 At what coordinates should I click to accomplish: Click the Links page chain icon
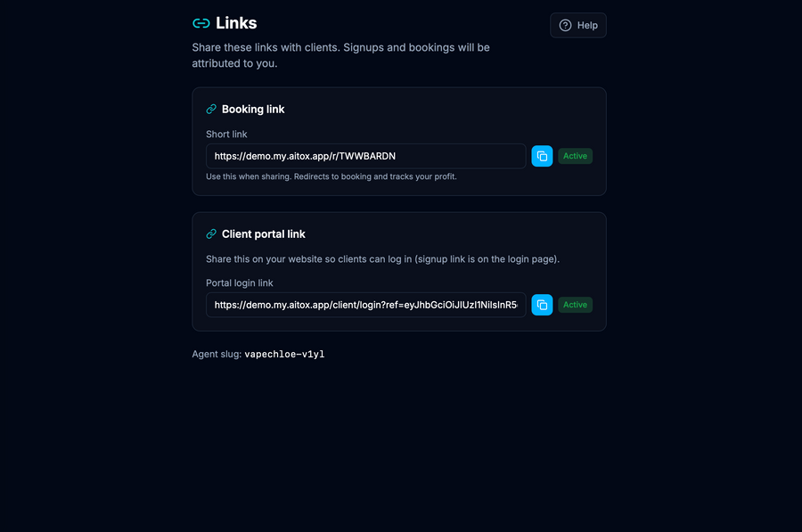pyautogui.click(x=201, y=23)
